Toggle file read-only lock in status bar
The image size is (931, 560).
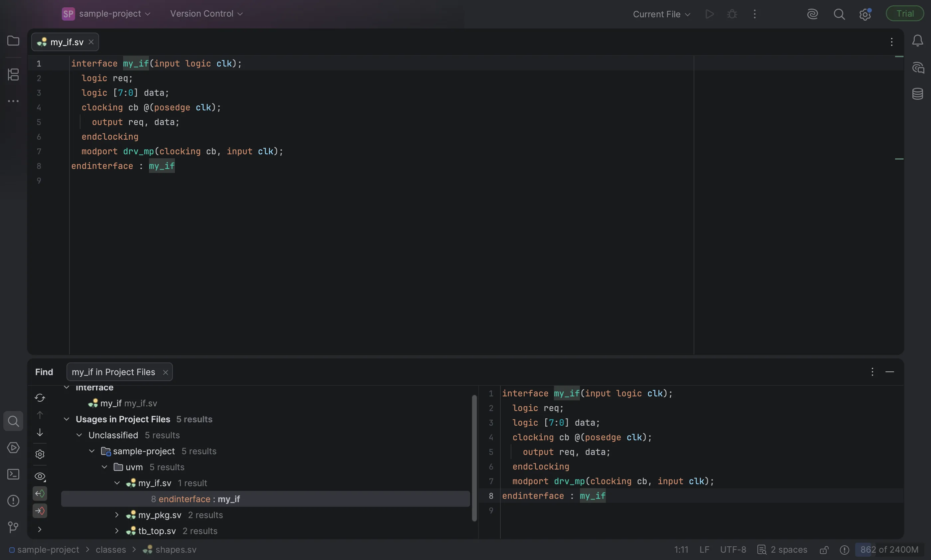[x=824, y=550]
